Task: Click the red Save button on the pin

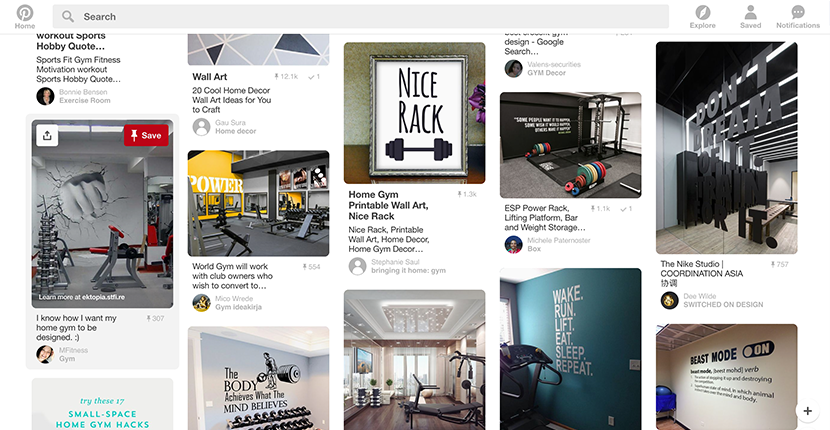Action: coord(146,136)
